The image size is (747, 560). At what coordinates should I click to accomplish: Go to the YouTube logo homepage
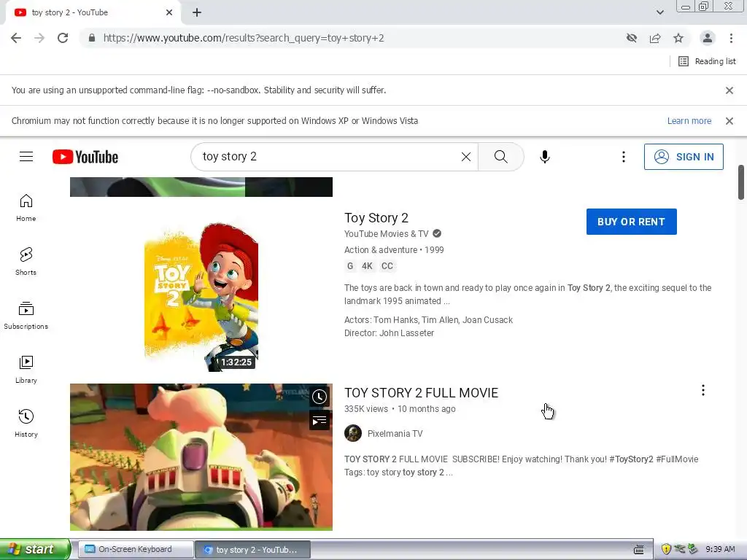point(85,157)
